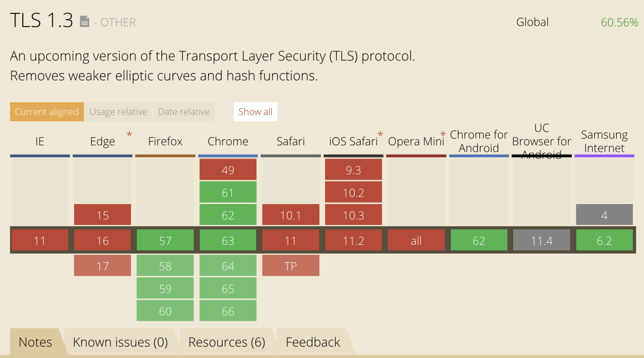Select the Samsung Internet 6.2 cell
This screenshot has width=644, height=358.
point(604,240)
